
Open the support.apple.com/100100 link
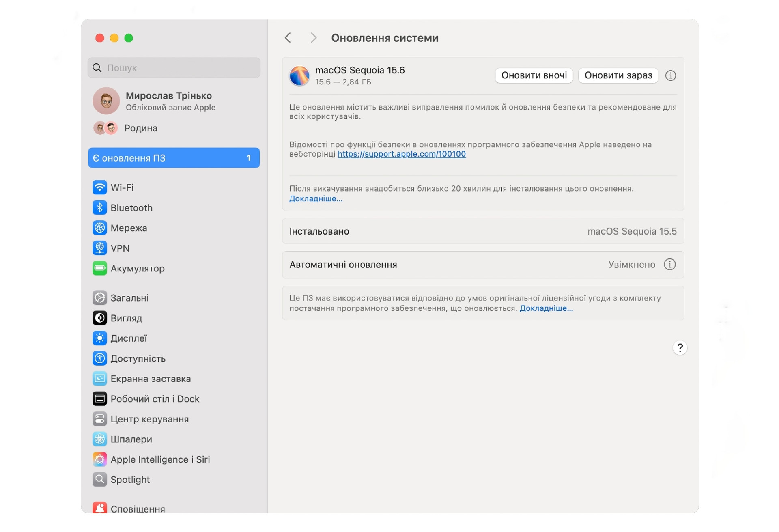click(x=402, y=154)
